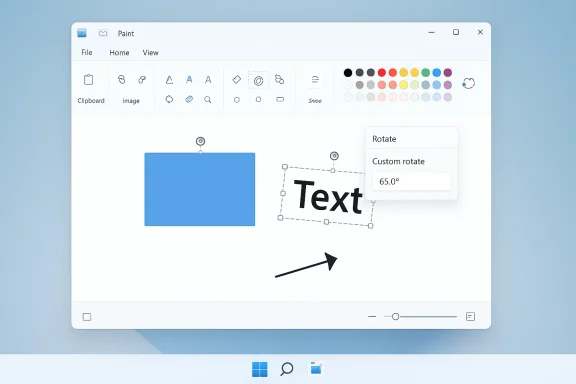This screenshot has width=576, height=384.
Task: Switch to the Home tab
Action: point(119,53)
